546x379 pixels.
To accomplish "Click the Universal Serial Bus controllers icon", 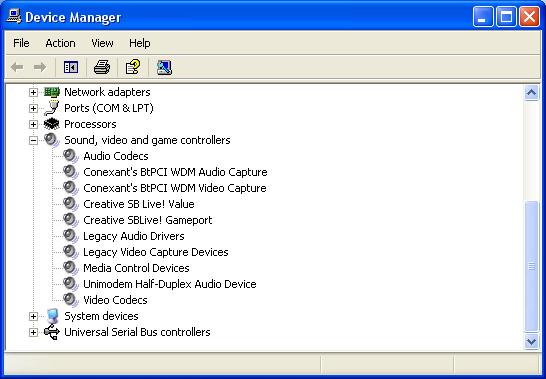I will click(x=52, y=332).
